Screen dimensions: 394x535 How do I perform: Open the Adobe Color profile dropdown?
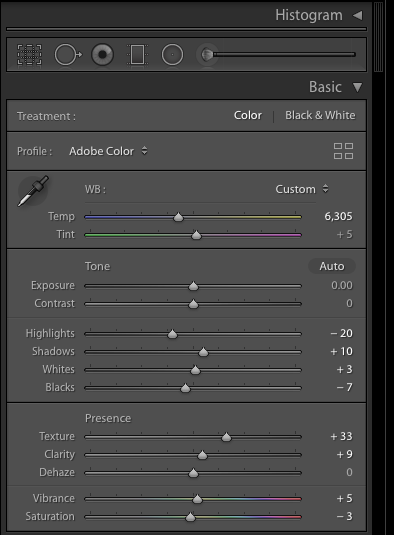pyautogui.click(x=108, y=151)
